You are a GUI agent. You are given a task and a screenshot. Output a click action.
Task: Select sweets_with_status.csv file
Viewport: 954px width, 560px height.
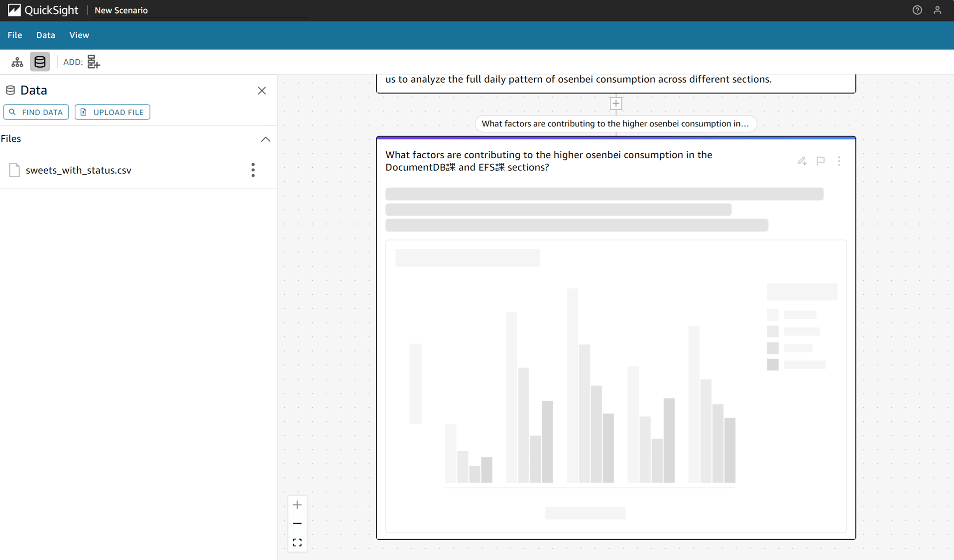coord(78,170)
